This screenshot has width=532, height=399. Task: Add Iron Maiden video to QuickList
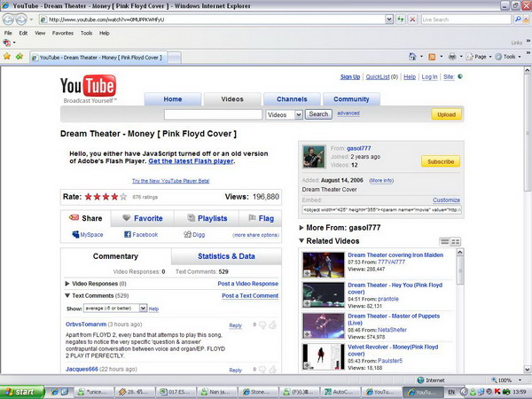307,273
